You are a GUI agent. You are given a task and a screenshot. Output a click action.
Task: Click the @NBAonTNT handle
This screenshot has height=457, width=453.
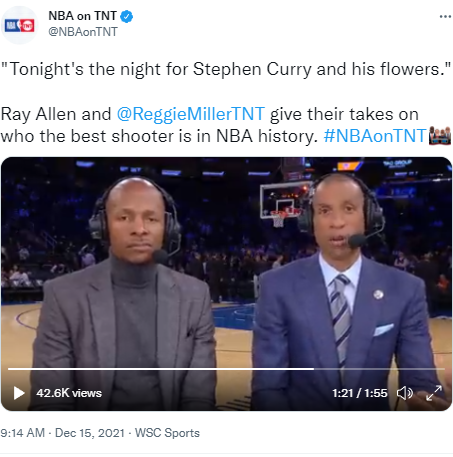point(83,32)
